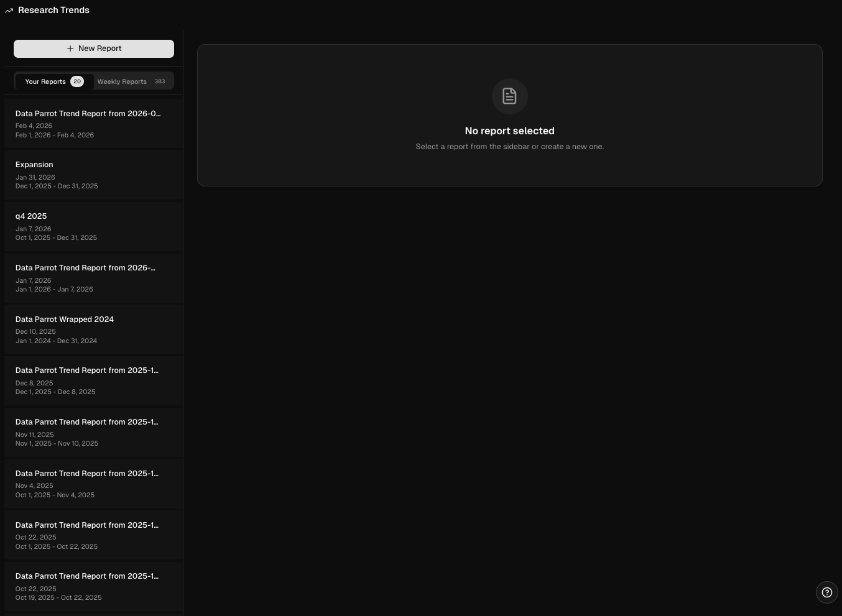The width and height of the screenshot is (842, 616).
Task: Switch to the Weekly Reports tab
Action: point(122,81)
